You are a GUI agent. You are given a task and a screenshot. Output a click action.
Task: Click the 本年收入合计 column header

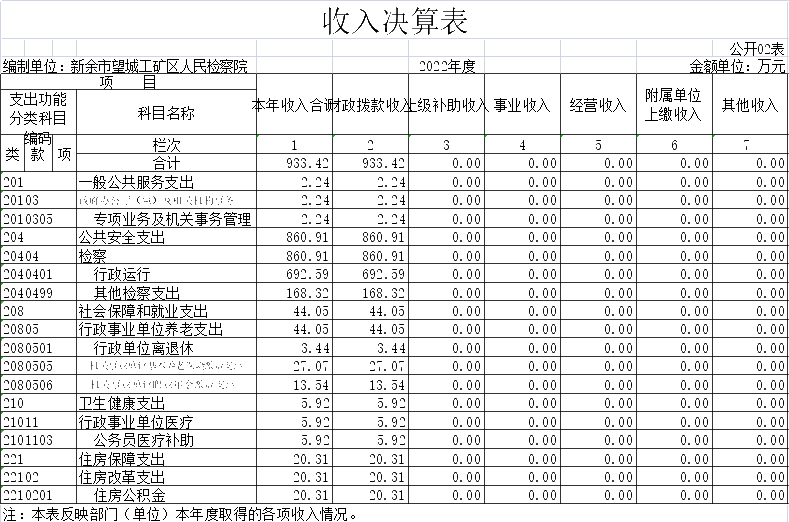(x=294, y=105)
